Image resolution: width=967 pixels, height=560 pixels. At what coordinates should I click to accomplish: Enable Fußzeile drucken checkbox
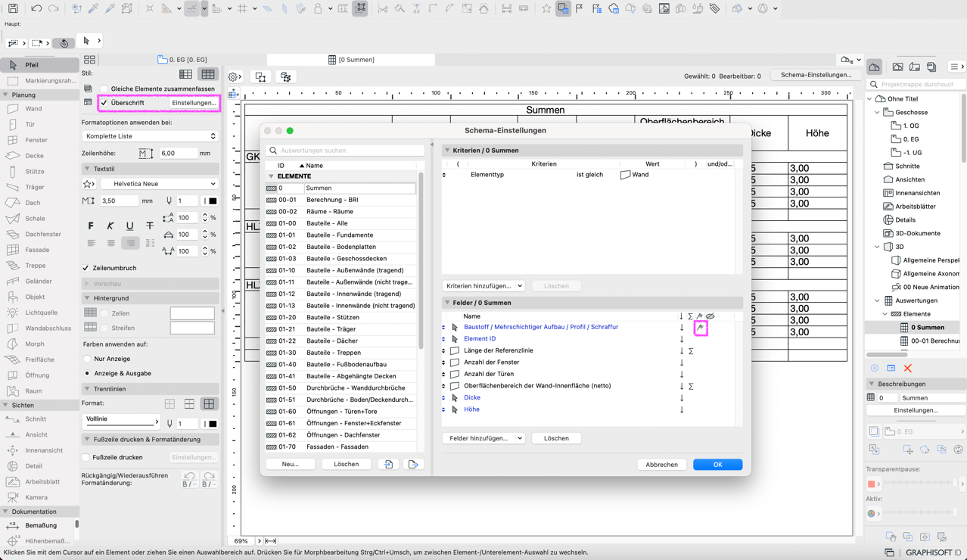[86, 457]
